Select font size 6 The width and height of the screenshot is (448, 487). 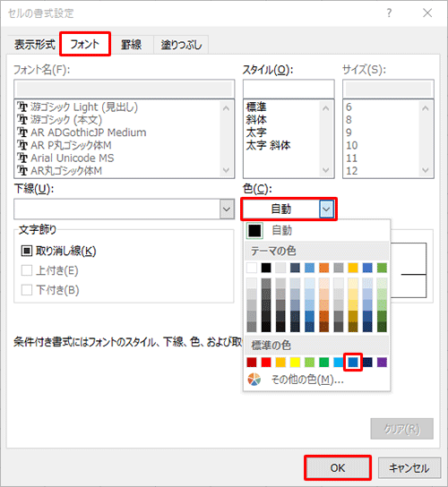pos(349,107)
